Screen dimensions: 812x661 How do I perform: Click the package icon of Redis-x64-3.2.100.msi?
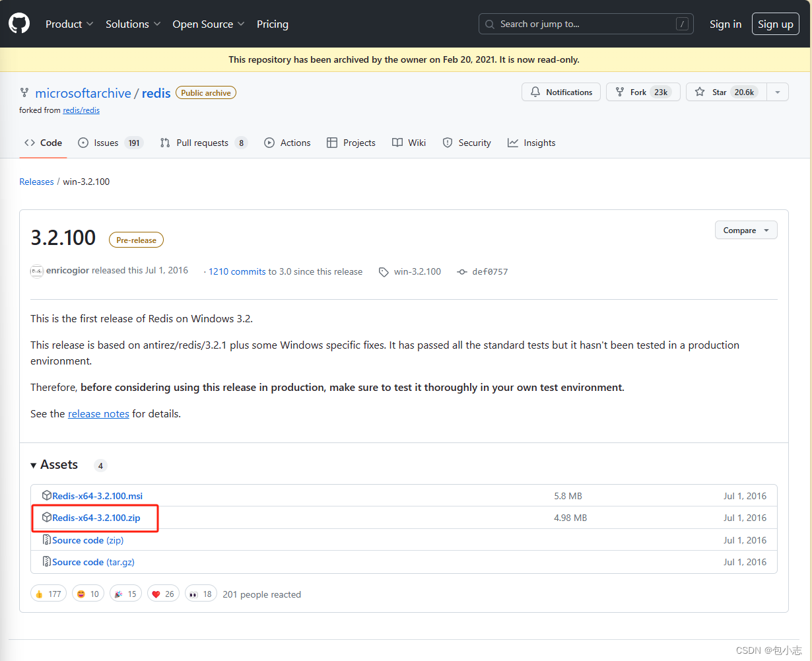pos(47,495)
